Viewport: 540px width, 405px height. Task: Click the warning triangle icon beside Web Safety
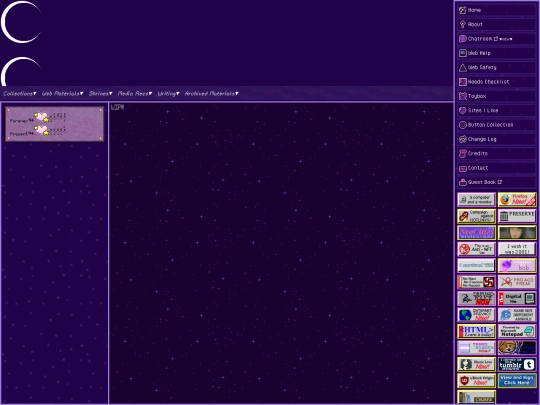(463, 68)
